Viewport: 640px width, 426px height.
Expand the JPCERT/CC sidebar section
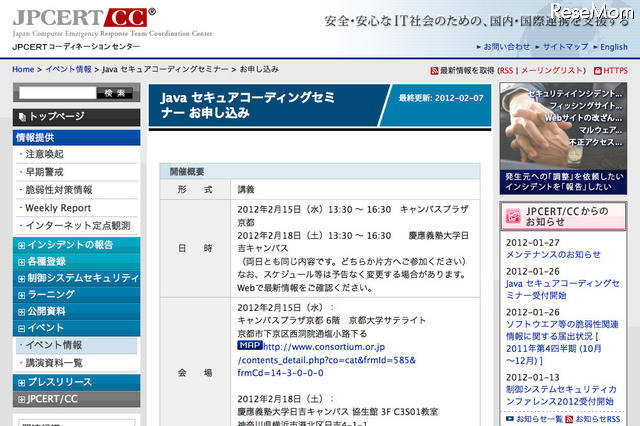tap(21, 399)
